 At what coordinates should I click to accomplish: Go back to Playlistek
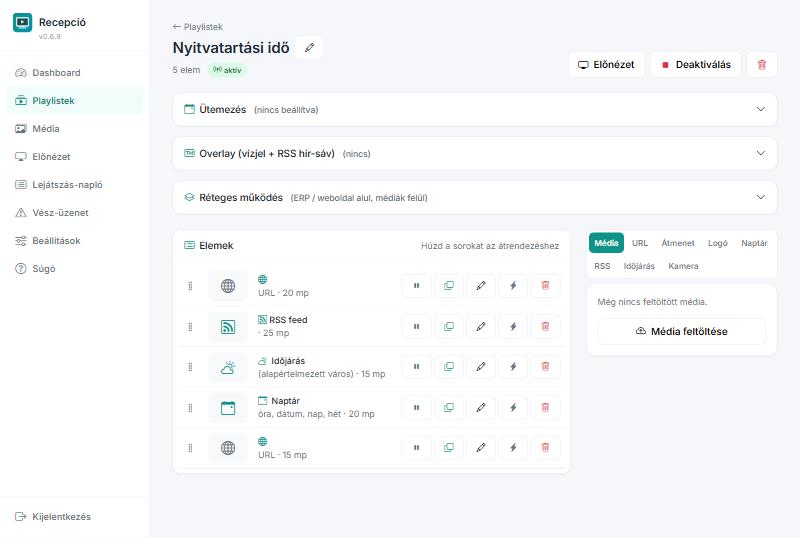point(197,27)
